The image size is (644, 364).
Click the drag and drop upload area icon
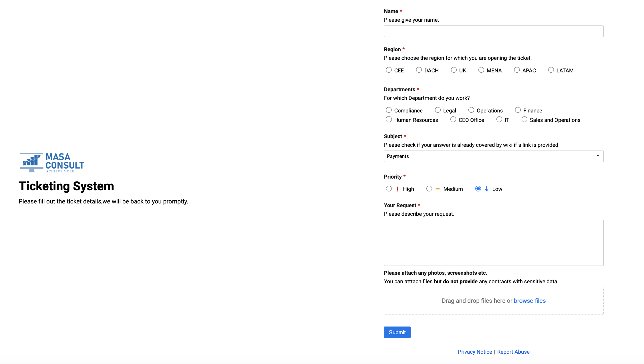[494, 301]
